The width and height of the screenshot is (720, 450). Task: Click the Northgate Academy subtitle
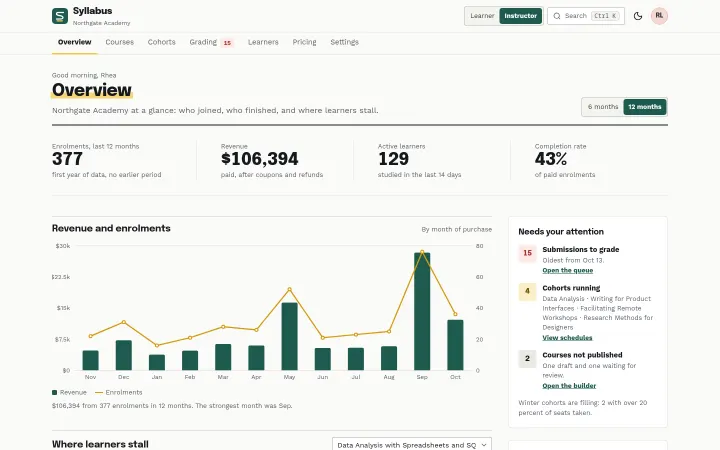101,23
